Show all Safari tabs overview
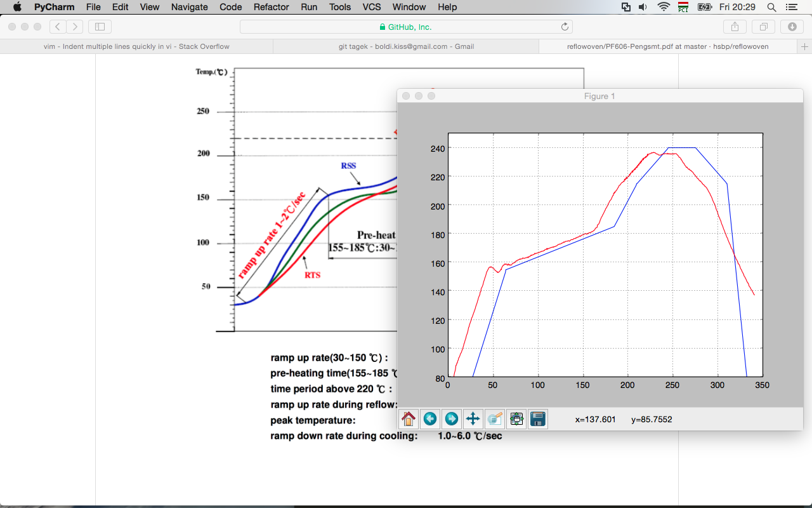 pyautogui.click(x=763, y=27)
